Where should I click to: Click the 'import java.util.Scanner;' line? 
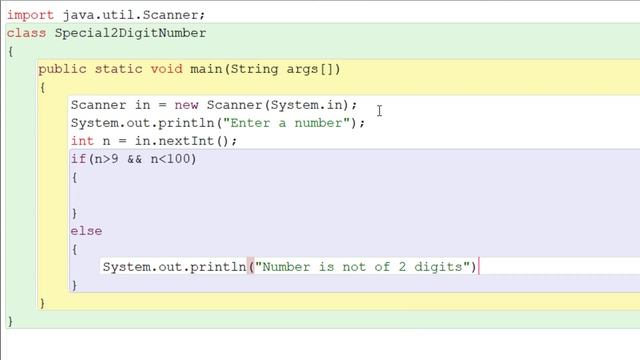(x=106, y=15)
